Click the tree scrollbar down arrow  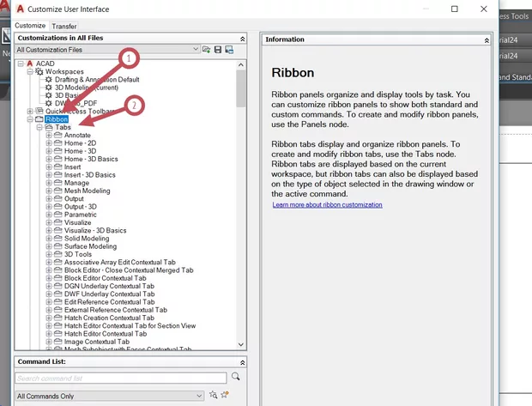241,344
